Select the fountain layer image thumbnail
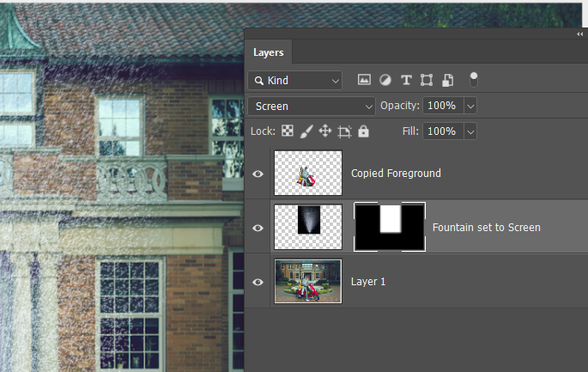This screenshot has height=372, width=588. [308, 227]
